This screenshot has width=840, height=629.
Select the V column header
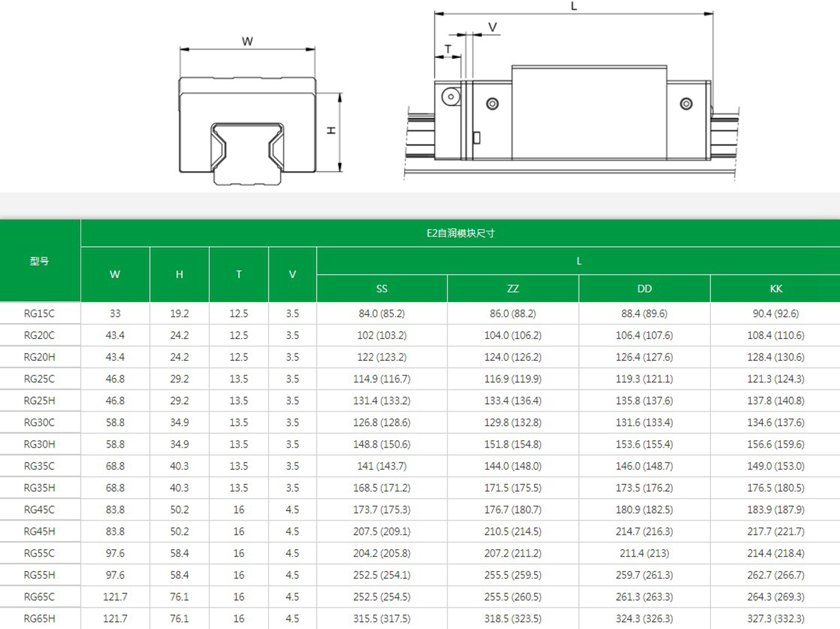point(292,275)
